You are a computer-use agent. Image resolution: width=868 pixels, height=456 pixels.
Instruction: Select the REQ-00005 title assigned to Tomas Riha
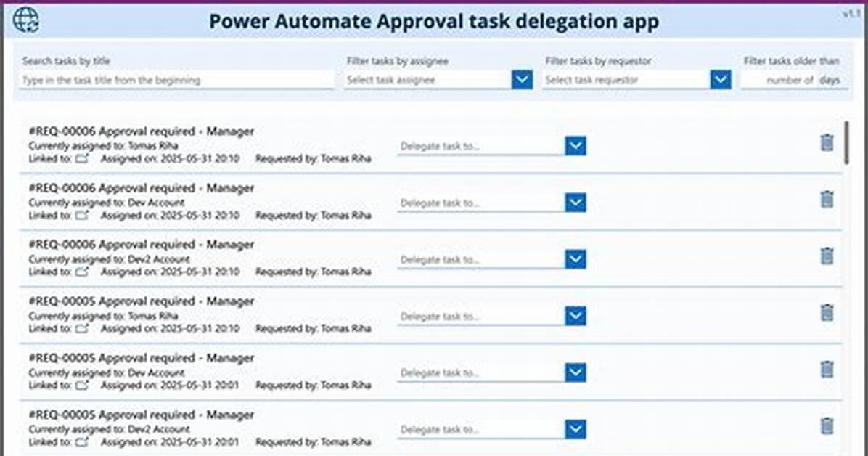[x=142, y=301]
